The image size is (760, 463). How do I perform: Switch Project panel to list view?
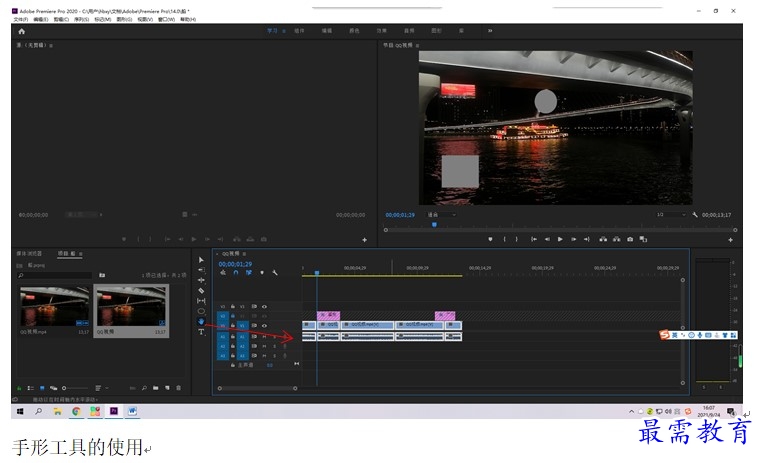click(31, 388)
